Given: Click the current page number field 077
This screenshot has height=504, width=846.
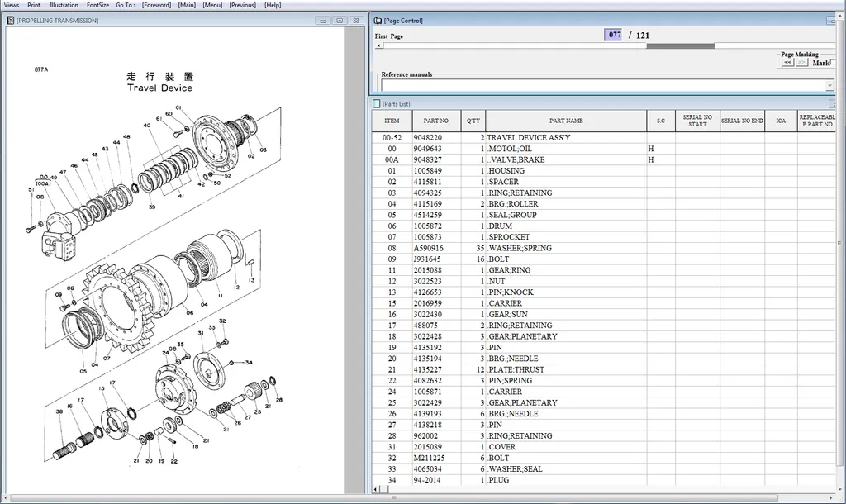Looking at the screenshot, I should coord(613,35).
